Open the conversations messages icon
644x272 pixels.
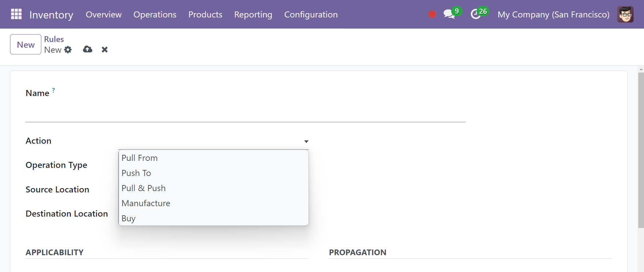coord(449,14)
